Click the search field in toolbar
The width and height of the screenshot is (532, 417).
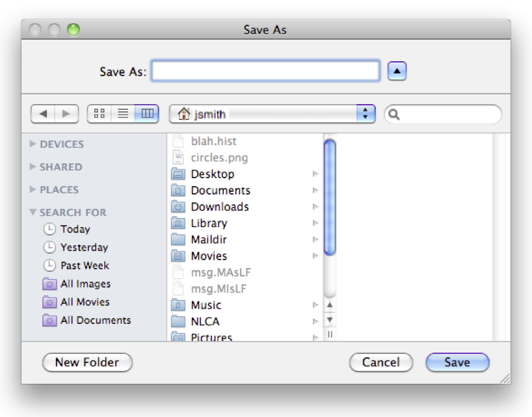(x=443, y=114)
